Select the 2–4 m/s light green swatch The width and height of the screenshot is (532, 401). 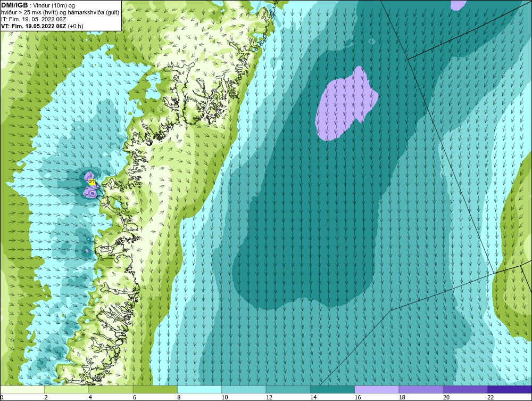[x=66, y=389]
